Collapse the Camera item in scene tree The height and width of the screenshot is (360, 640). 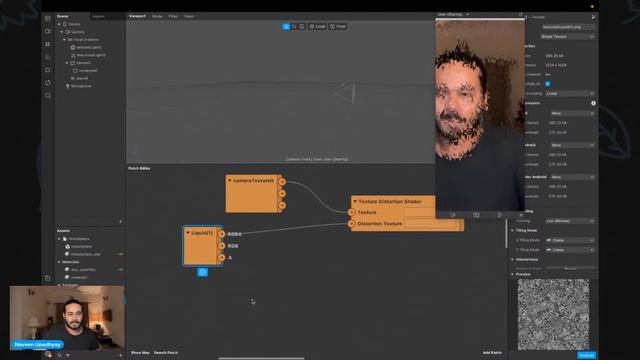click(x=62, y=32)
